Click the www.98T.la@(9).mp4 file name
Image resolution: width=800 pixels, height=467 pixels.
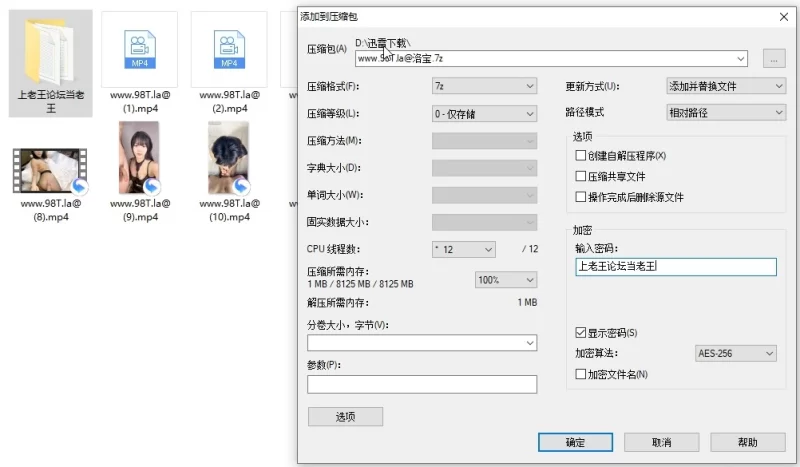point(140,210)
